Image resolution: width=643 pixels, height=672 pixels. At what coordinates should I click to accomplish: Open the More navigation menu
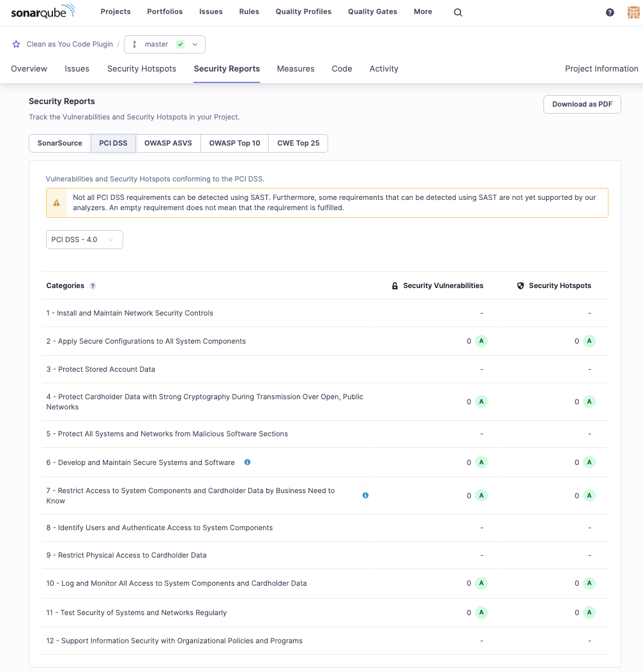(423, 11)
